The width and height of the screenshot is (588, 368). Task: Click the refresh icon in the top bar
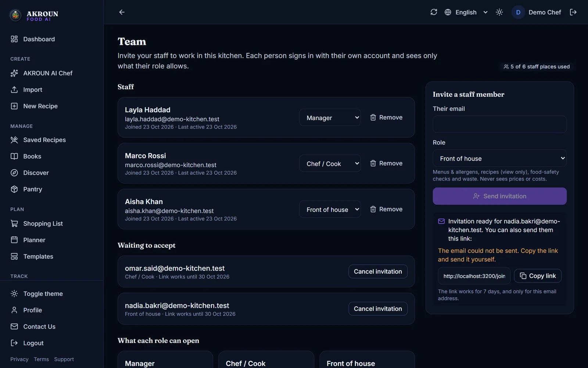[x=434, y=12]
